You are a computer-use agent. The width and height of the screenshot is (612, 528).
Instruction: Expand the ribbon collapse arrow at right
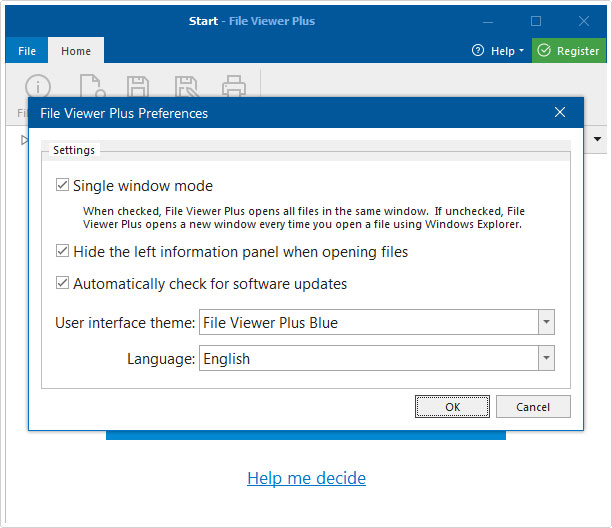point(597,139)
